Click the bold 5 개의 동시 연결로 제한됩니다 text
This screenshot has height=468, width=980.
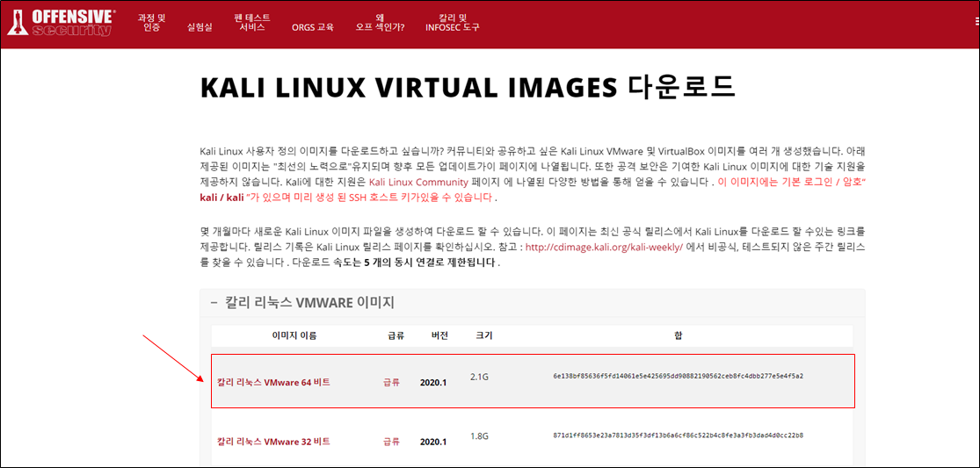430,263
